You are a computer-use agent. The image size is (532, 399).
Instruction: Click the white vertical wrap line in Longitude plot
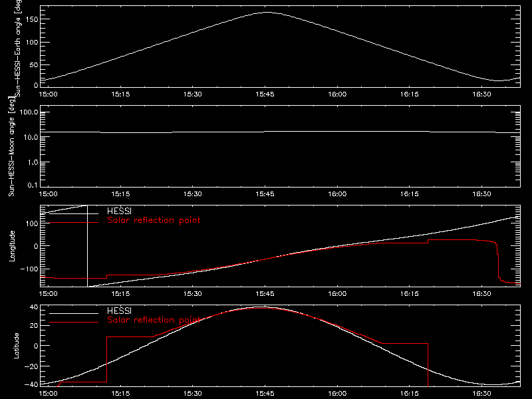click(x=88, y=246)
